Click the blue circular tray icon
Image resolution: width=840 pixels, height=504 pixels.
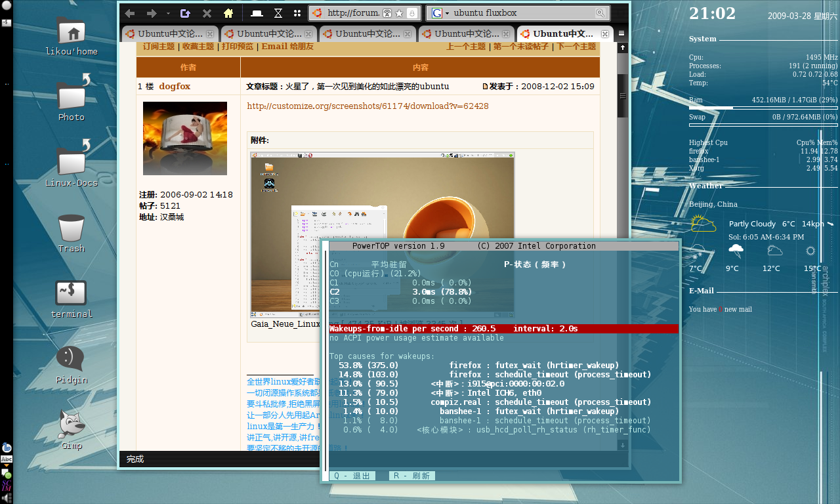7,448
